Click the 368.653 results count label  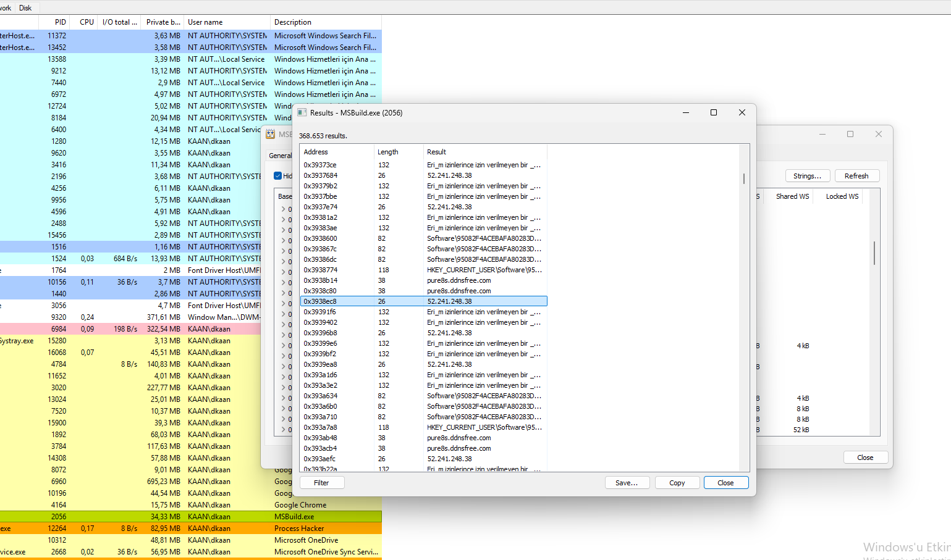click(323, 136)
